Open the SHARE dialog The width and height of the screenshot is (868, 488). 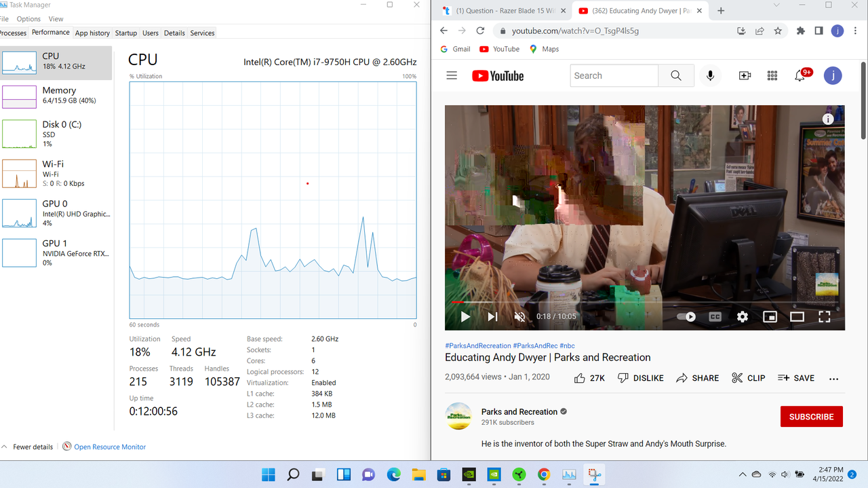(697, 378)
